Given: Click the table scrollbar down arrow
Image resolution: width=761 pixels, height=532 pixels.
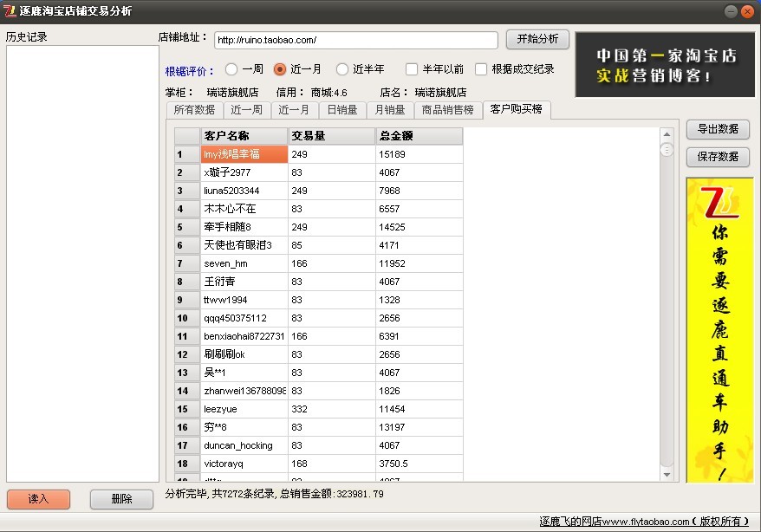Looking at the screenshot, I should (x=667, y=475).
